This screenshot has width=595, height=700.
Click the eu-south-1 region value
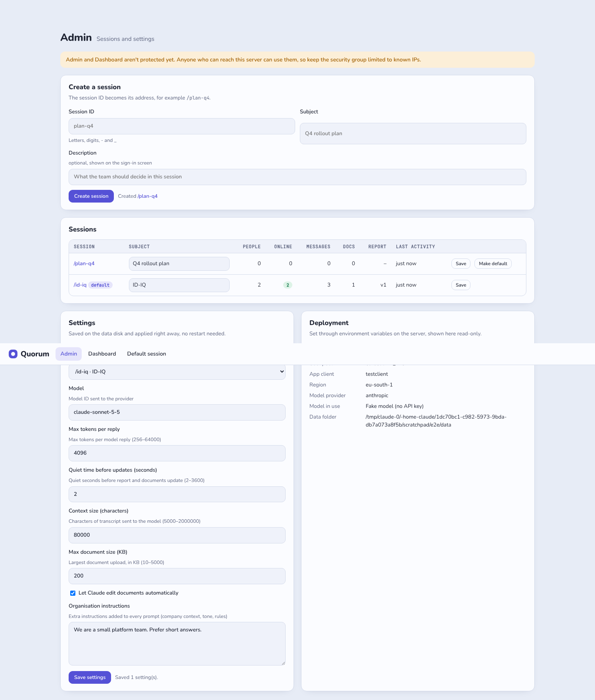pyautogui.click(x=379, y=385)
